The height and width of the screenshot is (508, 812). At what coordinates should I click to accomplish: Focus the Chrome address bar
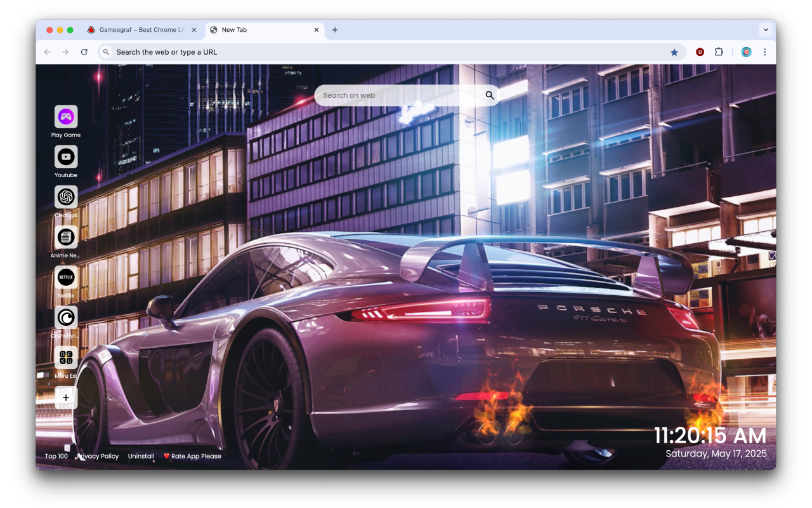point(391,52)
